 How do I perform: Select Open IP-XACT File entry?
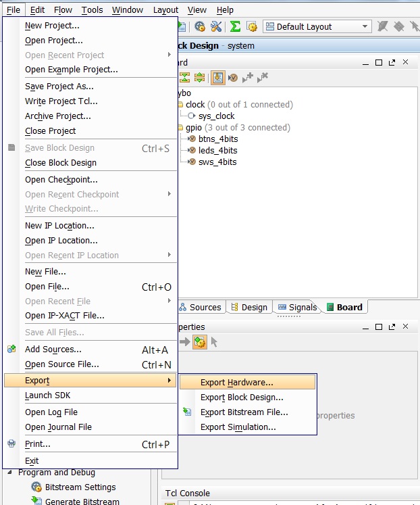(x=90, y=315)
